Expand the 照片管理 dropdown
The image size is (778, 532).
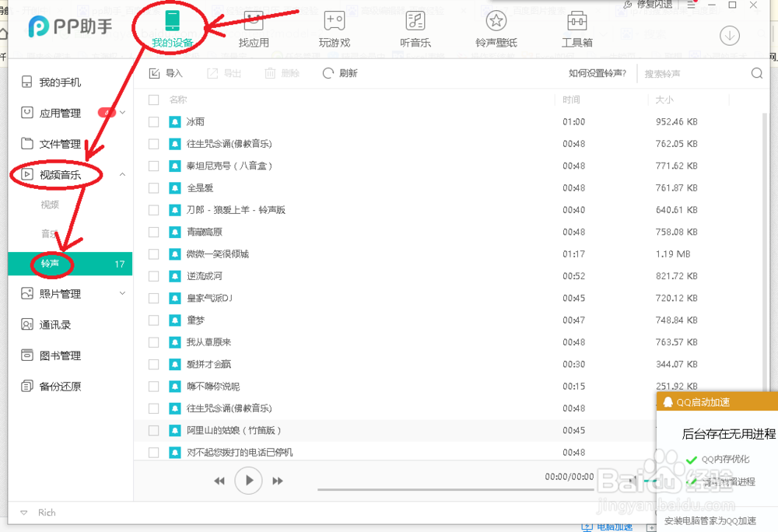[122, 293]
